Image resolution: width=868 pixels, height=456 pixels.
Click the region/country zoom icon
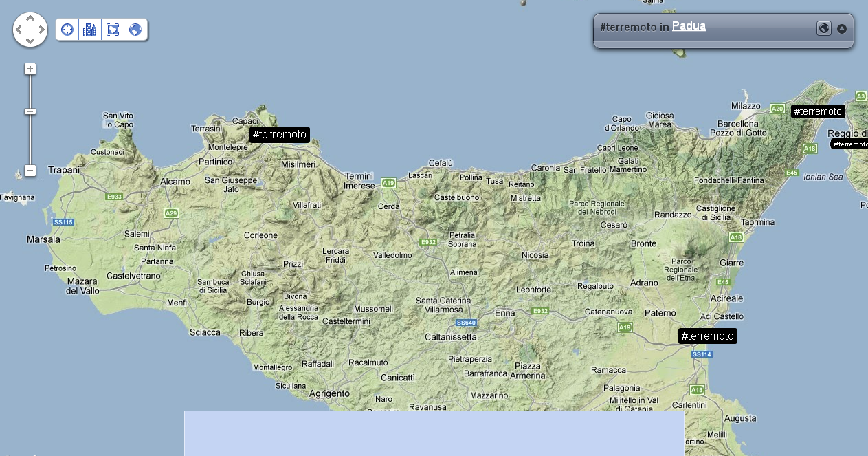click(x=113, y=30)
